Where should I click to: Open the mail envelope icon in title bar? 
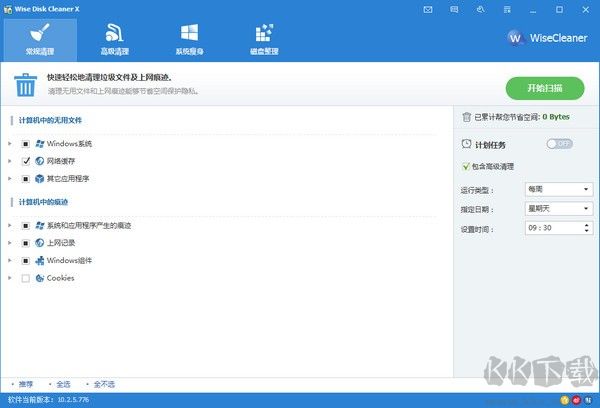pos(428,8)
